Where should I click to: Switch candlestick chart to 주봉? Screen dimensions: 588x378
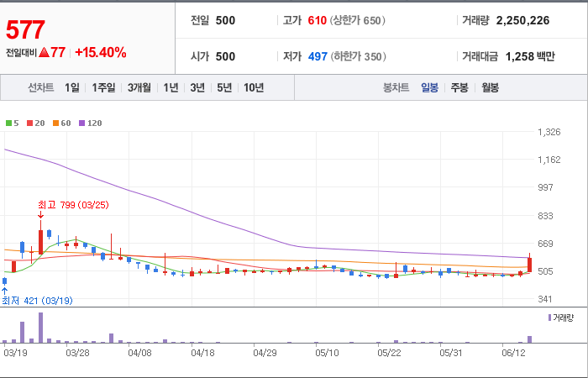click(459, 87)
